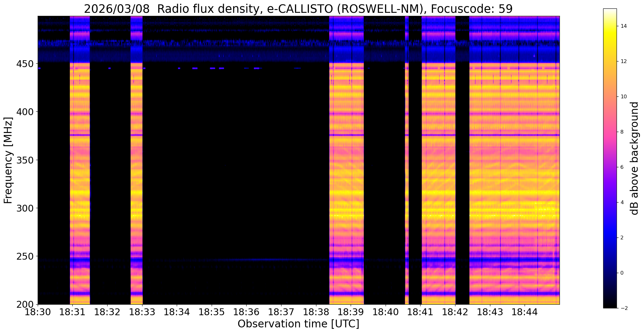Click the 18:38 time tick label
The height and width of the screenshot is (333, 644).
click(x=316, y=312)
